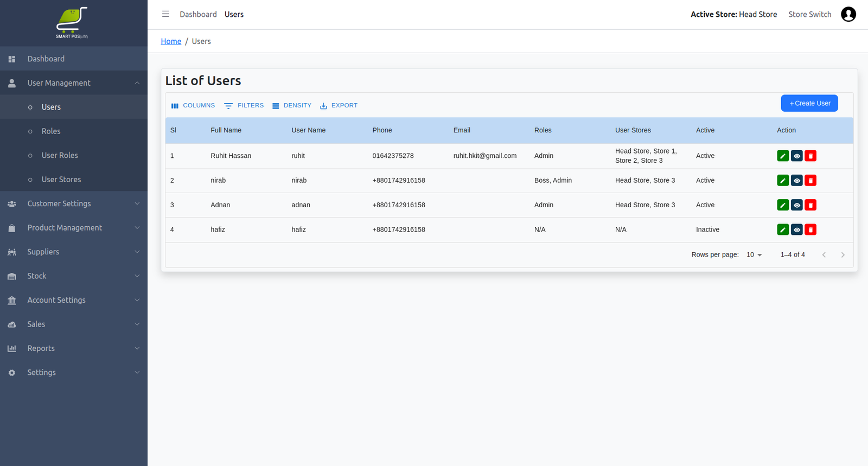The image size is (868, 466).
Task: Open the Dashboard item in the sidebar
Action: tap(74, 59)
